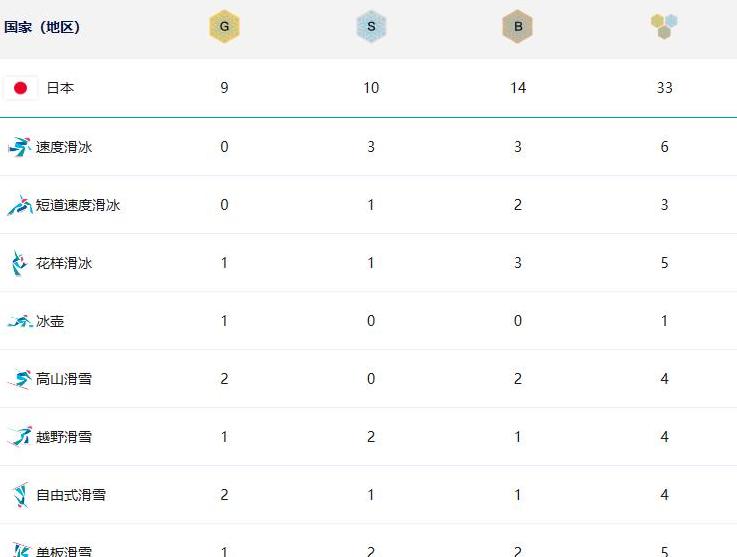Click the short track (短道速度滑冰) sport icon

[19, 205]
